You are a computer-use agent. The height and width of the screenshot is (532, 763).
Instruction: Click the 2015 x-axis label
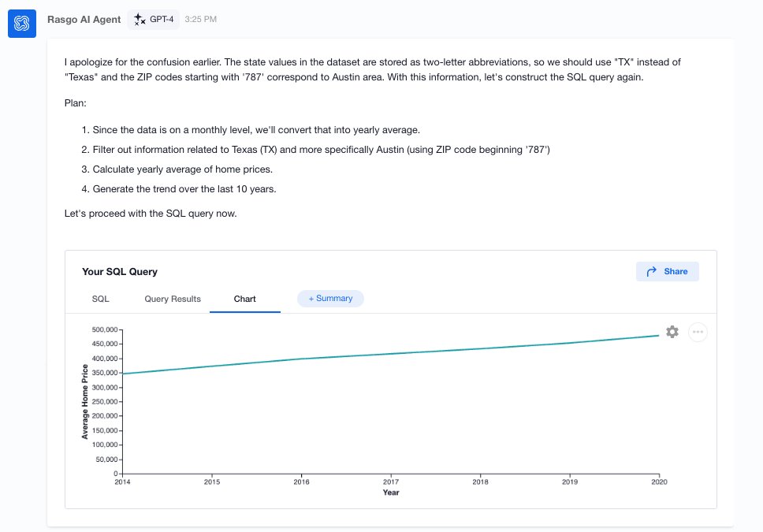[212, 482]
